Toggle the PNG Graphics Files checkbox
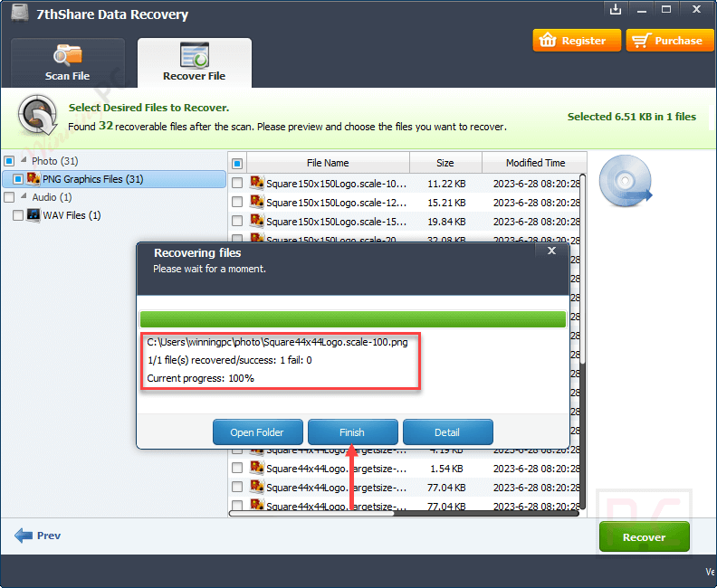Image resolution: width=717 pixels, height=588 pixels. point(18,179)
